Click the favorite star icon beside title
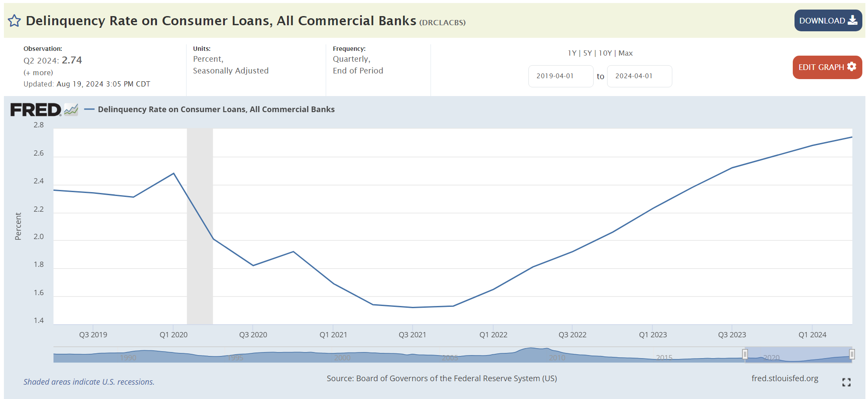868x399 pixels. point(14,21)
